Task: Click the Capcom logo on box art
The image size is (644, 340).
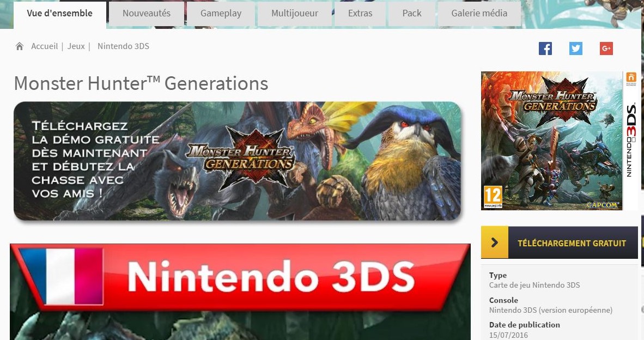Action: pos(602,204)
